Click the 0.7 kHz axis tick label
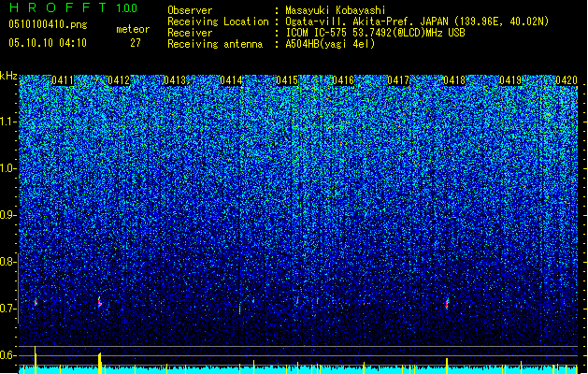Image resolution: width=588 pixels, height=374 pixels. pyautogui.click(x=7, y=309)
